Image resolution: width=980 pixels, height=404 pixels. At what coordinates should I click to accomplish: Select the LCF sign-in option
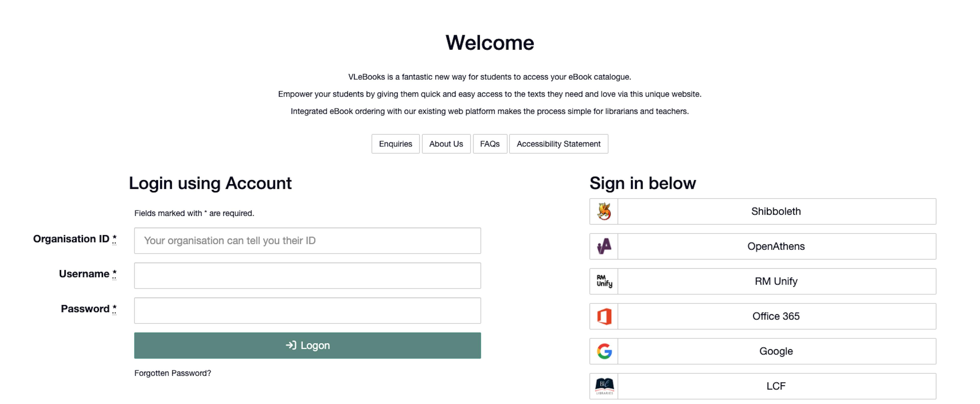click(776, 386)
